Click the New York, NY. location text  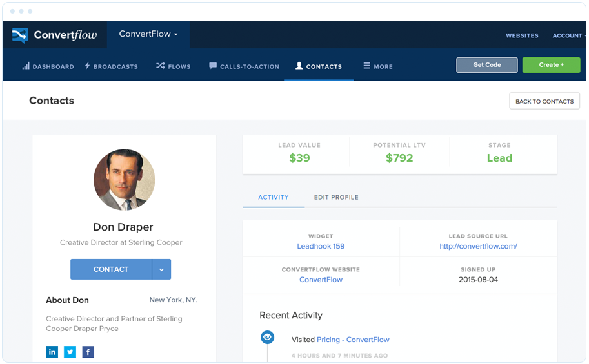point(173,300)
